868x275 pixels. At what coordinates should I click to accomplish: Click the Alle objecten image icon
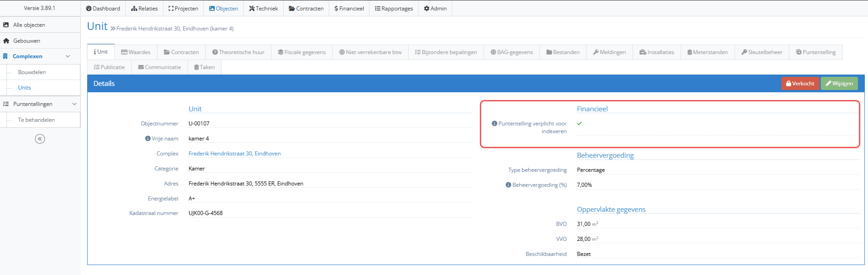coord(6,25)
